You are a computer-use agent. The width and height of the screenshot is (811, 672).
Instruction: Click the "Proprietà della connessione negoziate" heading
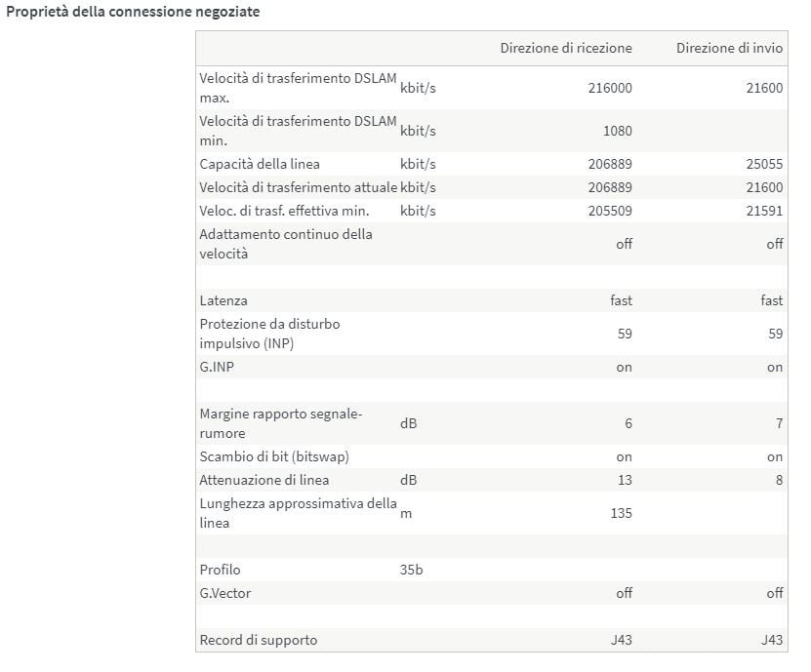tap(133, 13)
